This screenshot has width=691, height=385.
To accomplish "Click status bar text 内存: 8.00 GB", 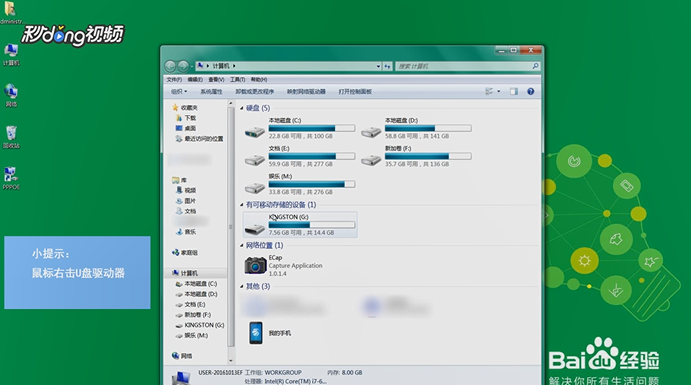I will pyautogui.click(x=345, y=373).
